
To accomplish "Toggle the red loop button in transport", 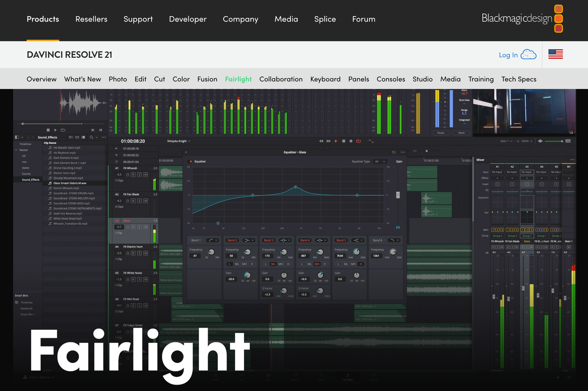I will (358, 141).
